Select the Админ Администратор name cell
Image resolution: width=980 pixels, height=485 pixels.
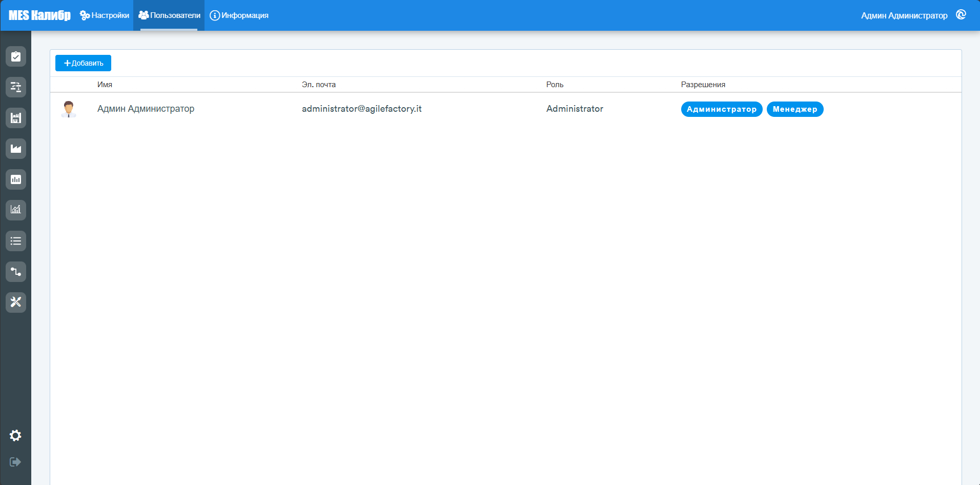tap(146, 109)
